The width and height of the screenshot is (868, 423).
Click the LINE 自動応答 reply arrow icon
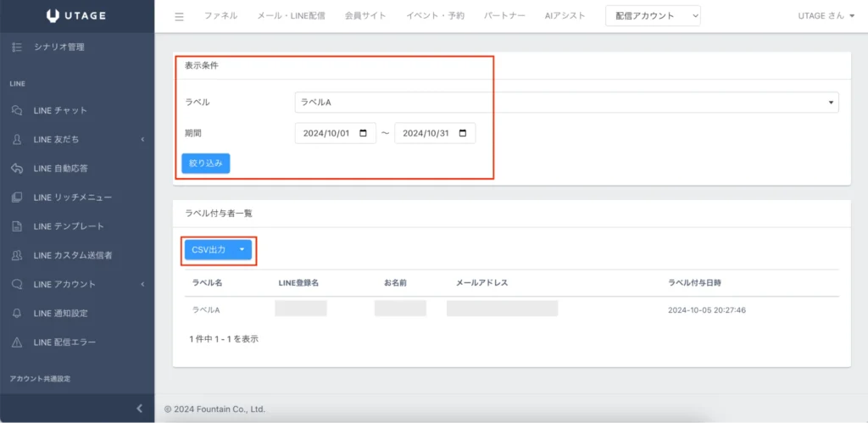pos(17,169)
